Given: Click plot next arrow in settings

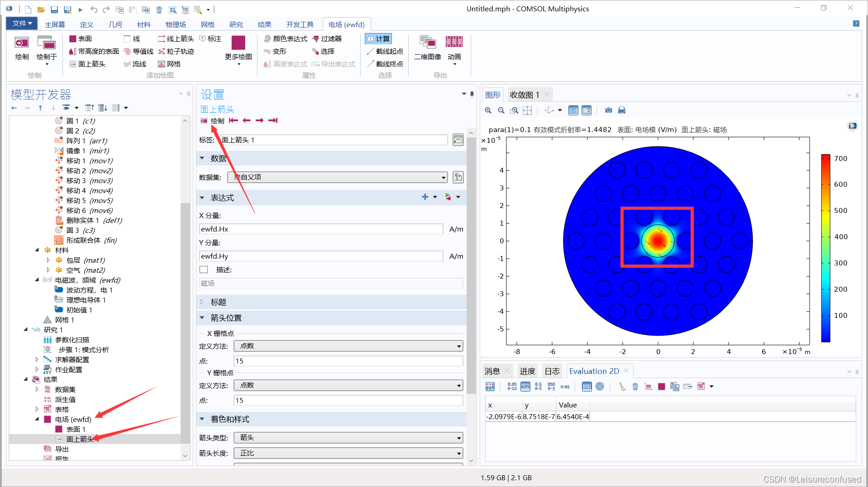Looking at the screenshot, I should 259,120.
